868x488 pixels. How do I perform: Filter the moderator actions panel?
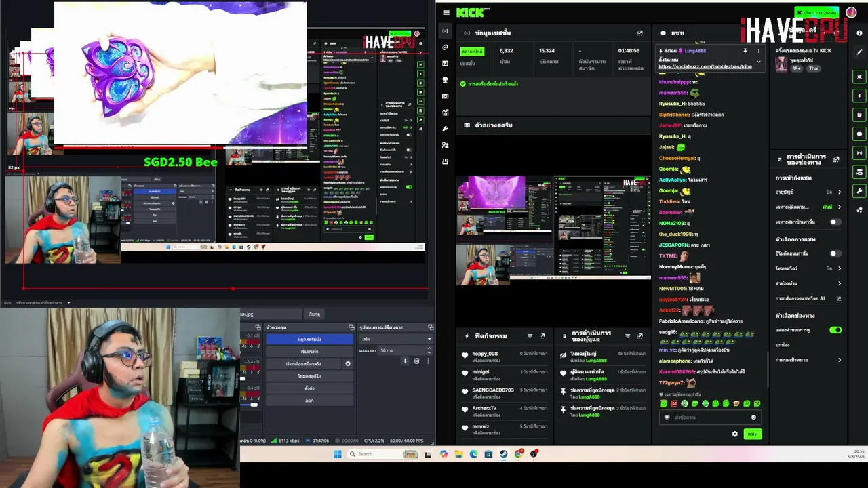click(627, 336)
